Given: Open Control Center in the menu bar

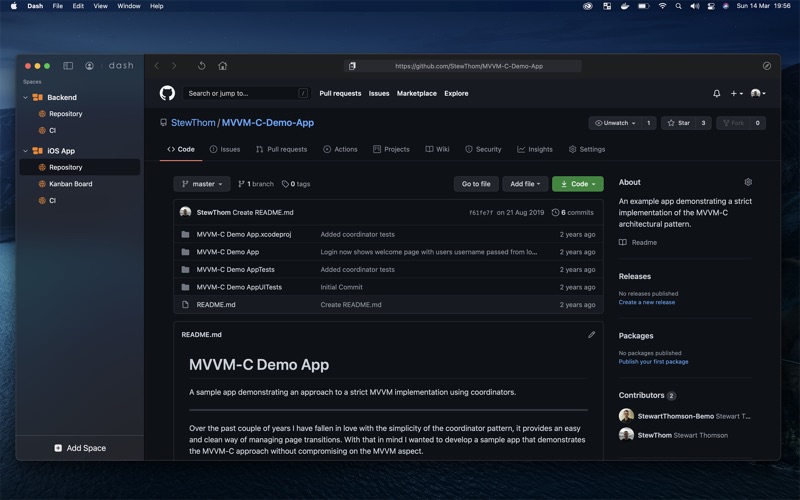Looking at the screenshot, I should pyautogui.click(x=711, y=6).
